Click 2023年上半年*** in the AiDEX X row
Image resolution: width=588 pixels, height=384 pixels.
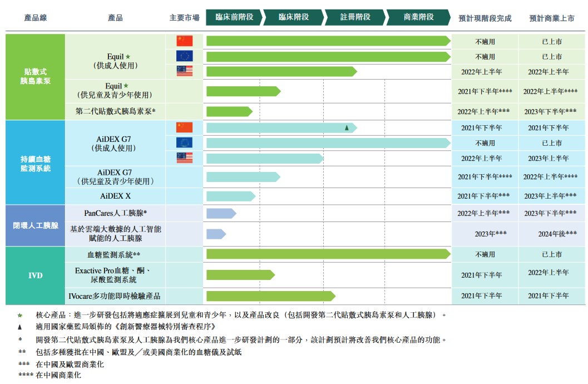coord(550,196)
